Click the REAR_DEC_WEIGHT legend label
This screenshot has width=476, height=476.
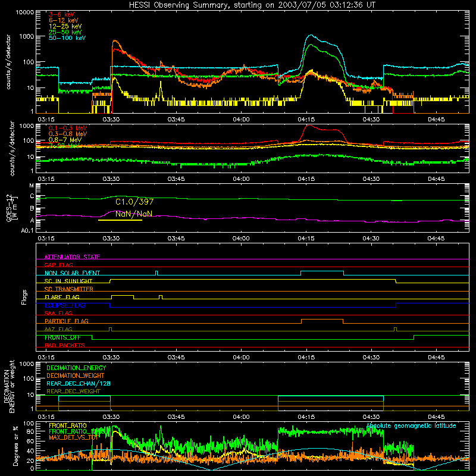click(x=73, y=392)
